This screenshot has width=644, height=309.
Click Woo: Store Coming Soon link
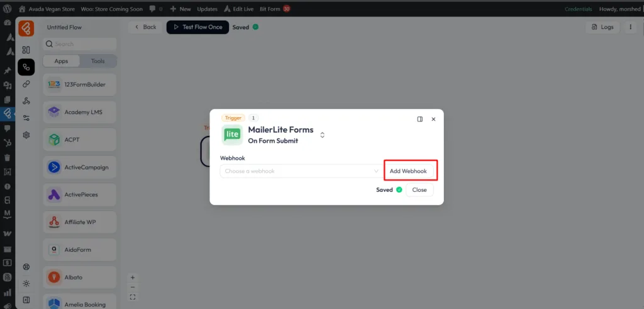pyautogui.click(x=112, y=9)
